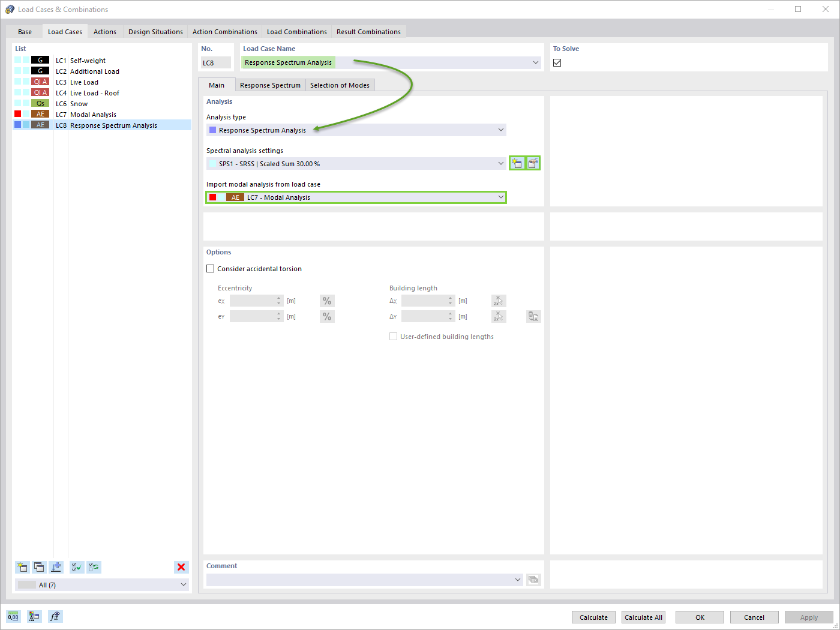Open the Analysis type dropdown
Viewport: 840px width, 630px height.
tap(501, 130)
